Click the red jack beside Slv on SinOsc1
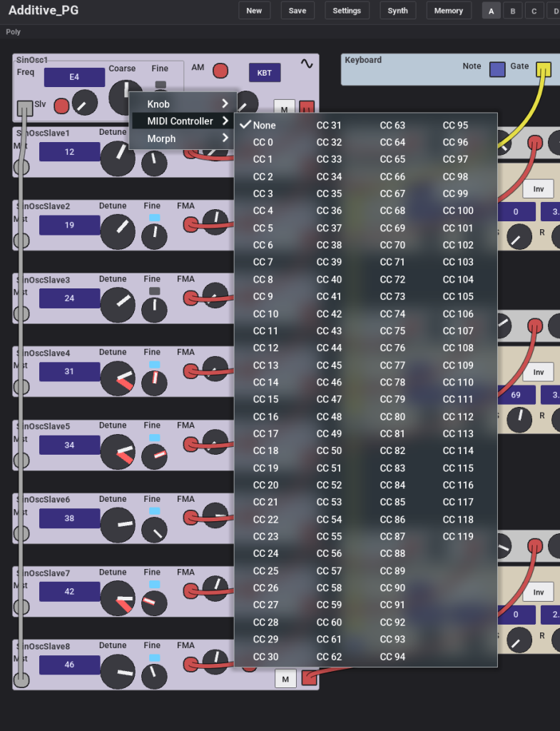Screen dimensions: 560x731 61,106
